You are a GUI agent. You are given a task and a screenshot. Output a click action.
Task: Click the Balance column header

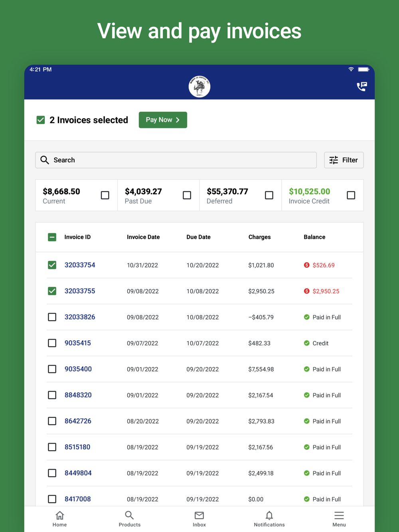tap(314, 237)
